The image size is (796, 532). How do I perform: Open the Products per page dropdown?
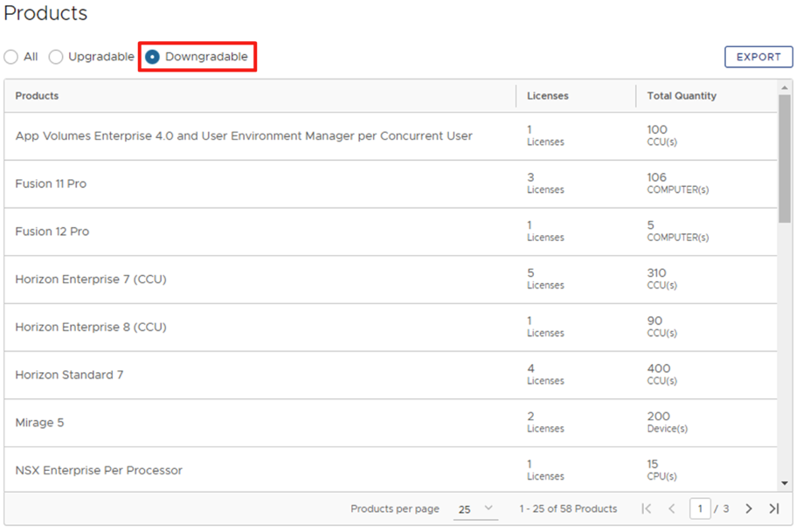[x=476, y=508]
